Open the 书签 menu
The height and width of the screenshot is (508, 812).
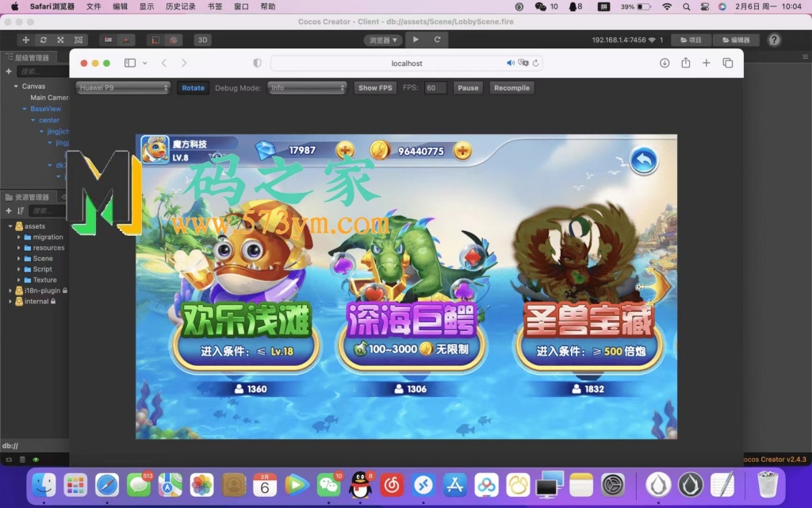tap(214, 6)
